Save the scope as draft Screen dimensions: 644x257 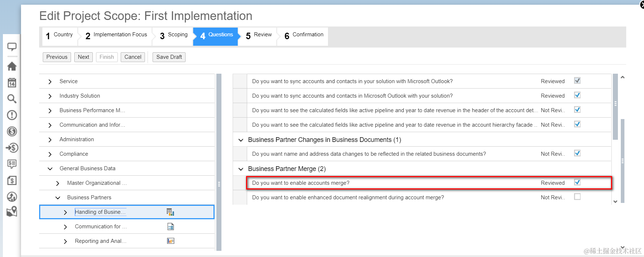click(x=169, y=57)
